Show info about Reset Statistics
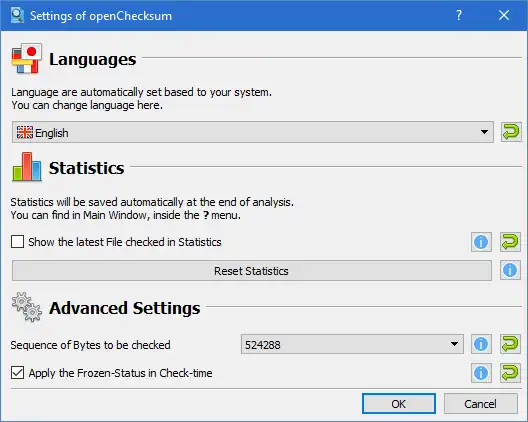Screen dimensions: 528x422 point(510,270)
